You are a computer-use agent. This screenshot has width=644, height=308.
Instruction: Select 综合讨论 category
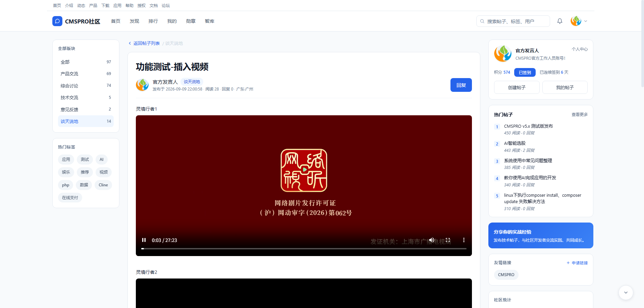click(x=86, y=86)
